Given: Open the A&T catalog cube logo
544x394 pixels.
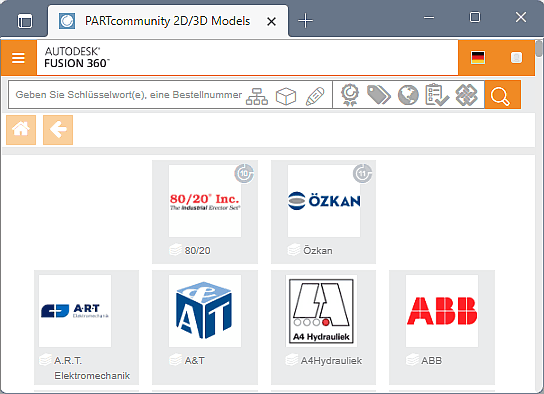Looking at the screenshot, I should 205,311.
